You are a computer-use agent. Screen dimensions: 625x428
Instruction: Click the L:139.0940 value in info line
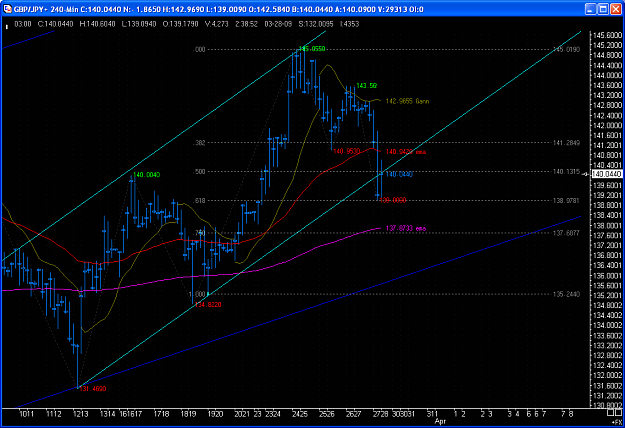click(140, 24)
